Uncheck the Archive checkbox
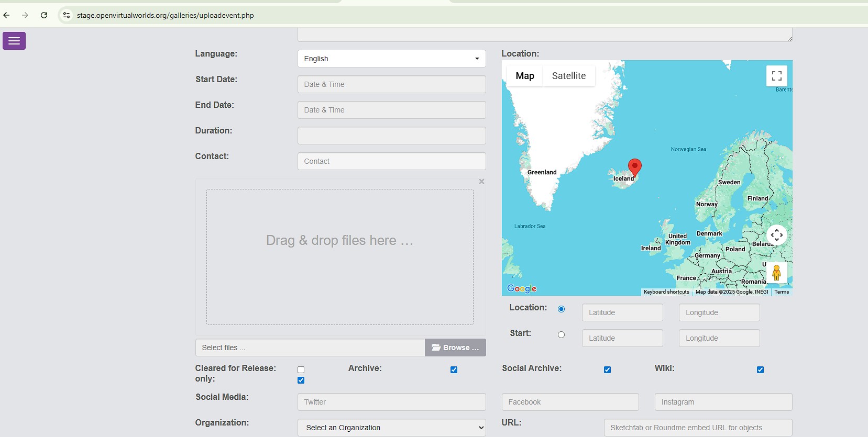The image size is (868, 437). tap(454, 370)
